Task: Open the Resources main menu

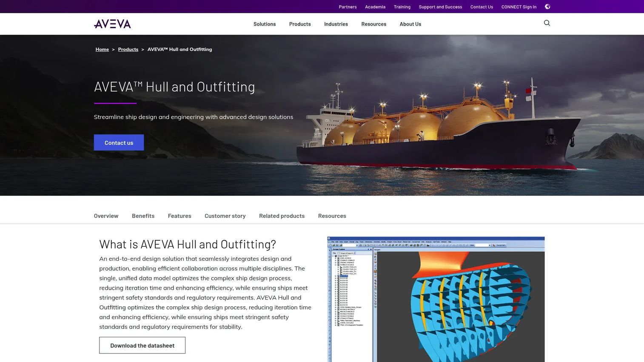Action: [374, 24]
